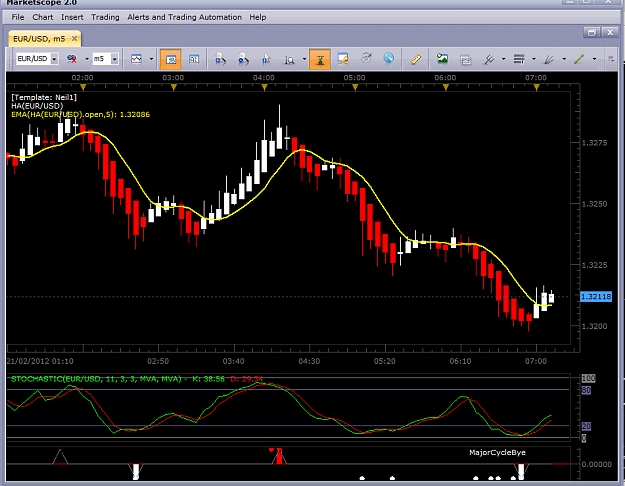Open Alerts and Trading Automation menu
Viewport: 625px width, 486px height.
185,17
